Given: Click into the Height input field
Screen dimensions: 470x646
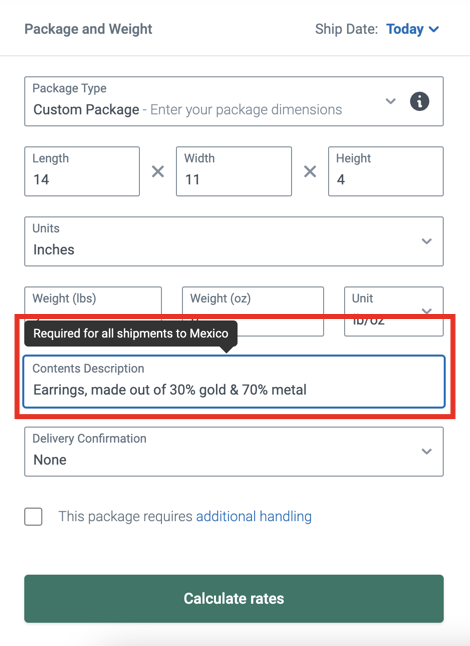Looking at the screenshot, I should tap(386, 171).
